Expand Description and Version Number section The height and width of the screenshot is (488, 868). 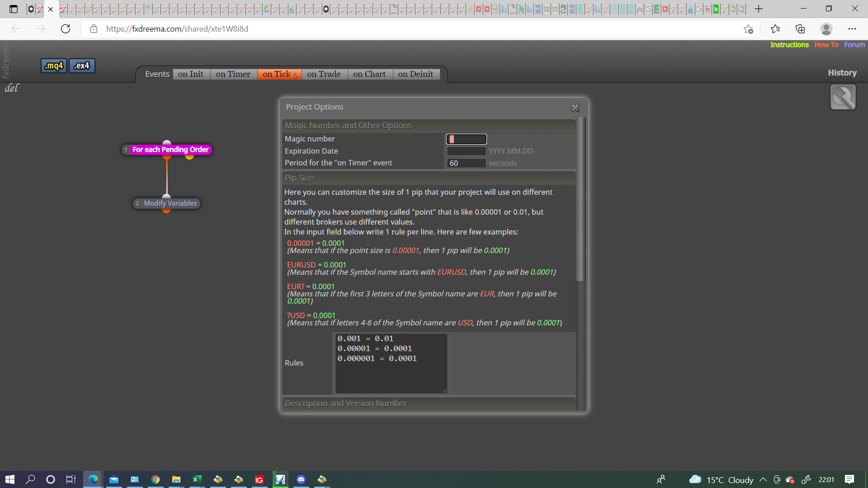tap(429, 404)
